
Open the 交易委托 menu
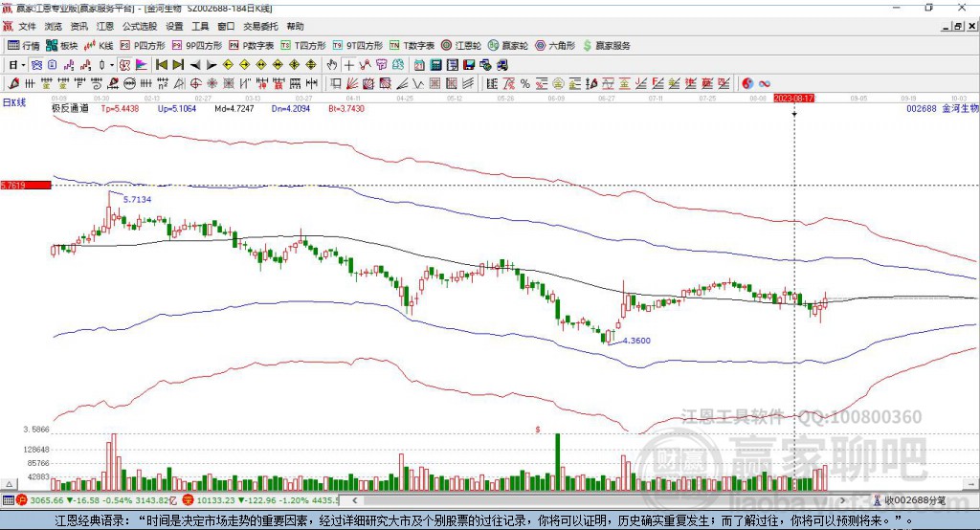(x=260, y=26)
